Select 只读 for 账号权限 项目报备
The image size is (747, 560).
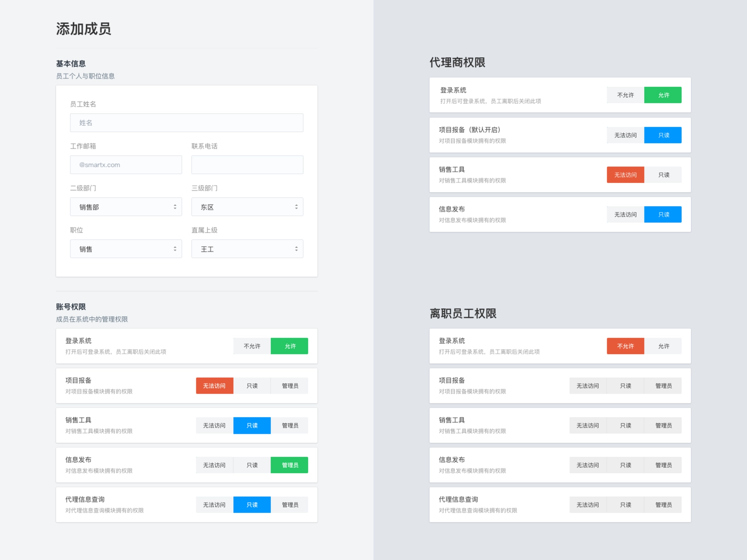tap(252, 386)
